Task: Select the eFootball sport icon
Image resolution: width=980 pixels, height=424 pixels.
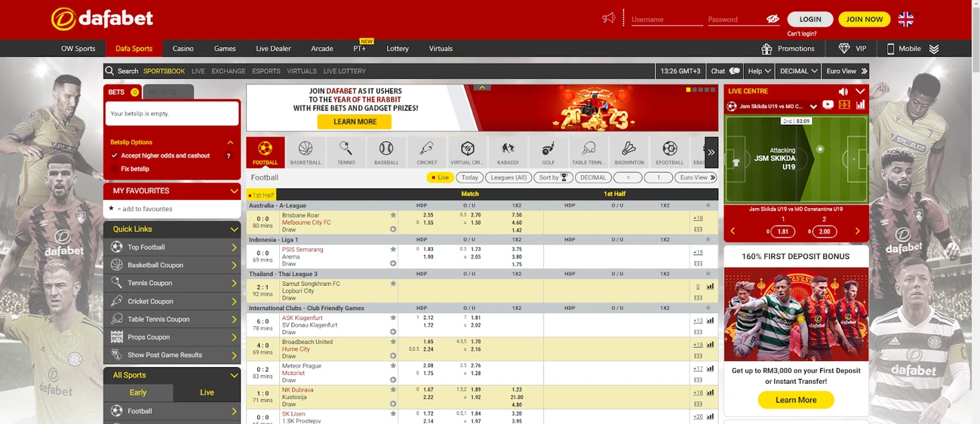Action: pyautogui.click(x=669, y=152)
